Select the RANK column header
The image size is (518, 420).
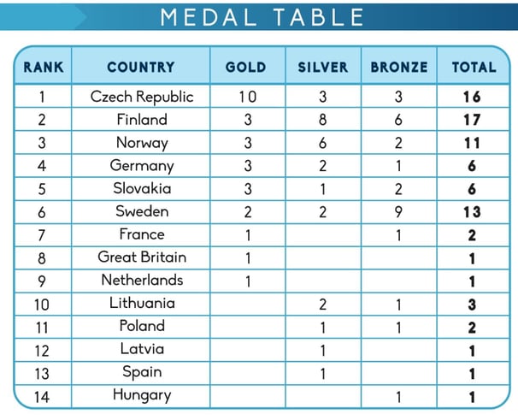coord(44,67)
